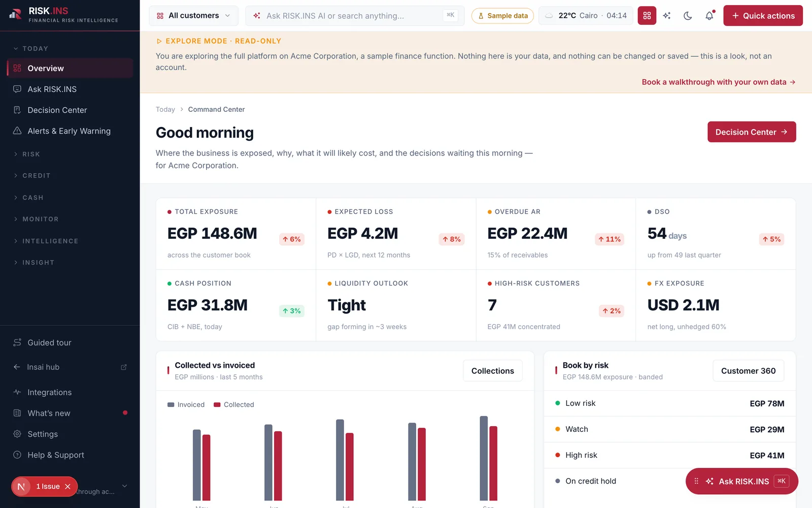Click the red Decision Center button
Image resolution: width=812 pixels, height=508 pixels.
[752, 132]
